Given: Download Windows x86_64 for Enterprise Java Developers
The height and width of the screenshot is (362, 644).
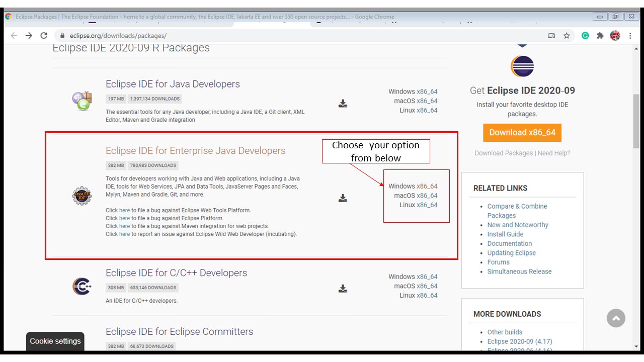Looking at the screenshot, I should point(427,186).
